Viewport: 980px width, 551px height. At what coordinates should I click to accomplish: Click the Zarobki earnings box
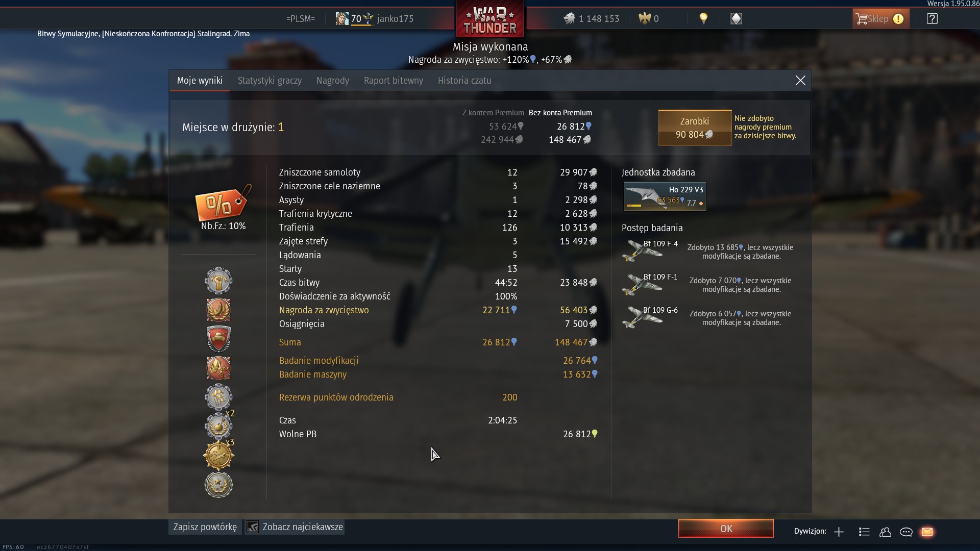point(695,128)
